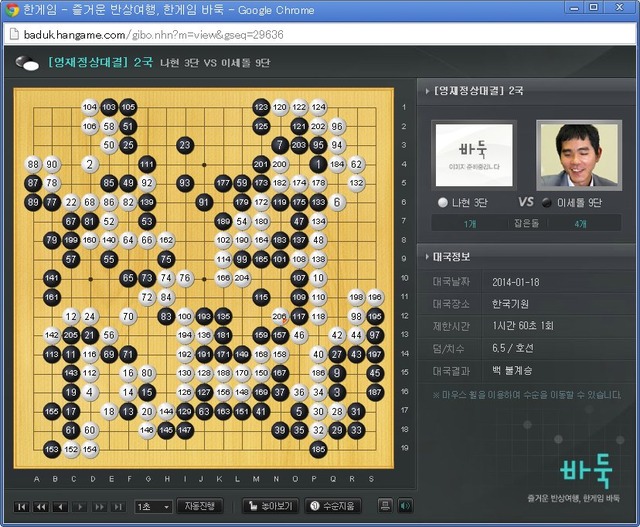Image resolution: width=640 pixels, height=527 pixels.
Task: Click the black-and-white stones logo in the header
Action: (27, 63)
